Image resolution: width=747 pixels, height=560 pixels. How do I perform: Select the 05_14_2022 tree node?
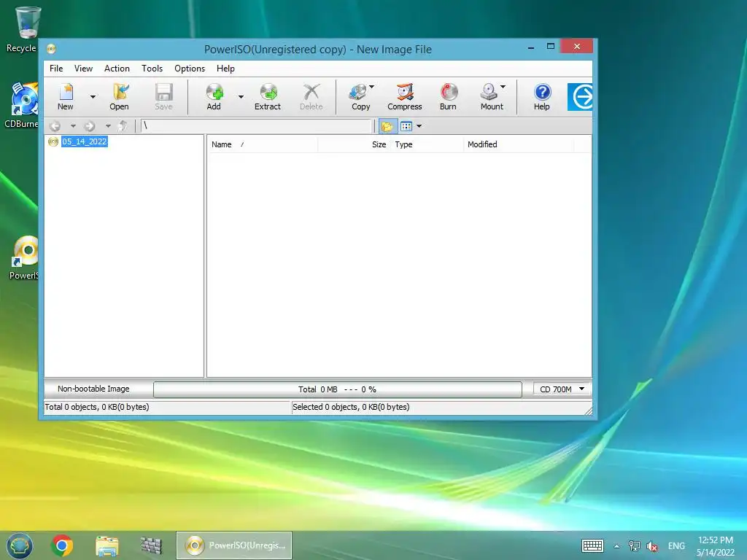(85, 141)
